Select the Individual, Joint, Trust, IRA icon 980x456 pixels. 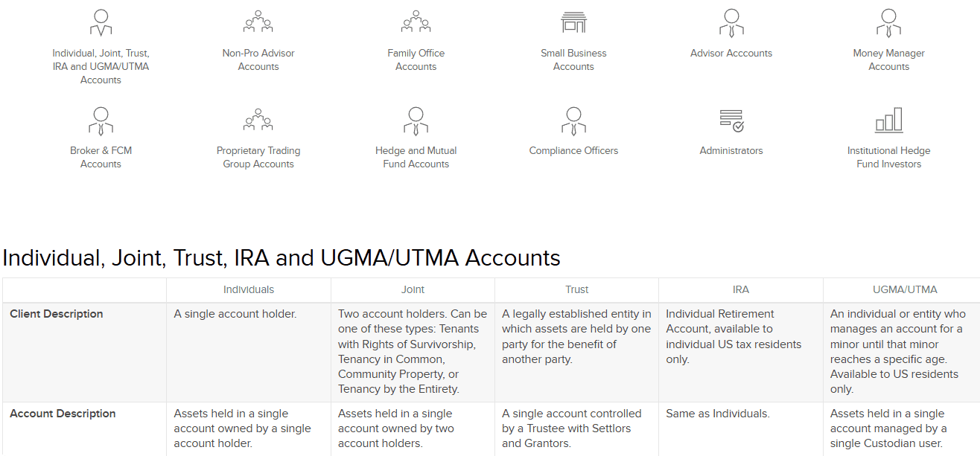click(x=101, y=22)
